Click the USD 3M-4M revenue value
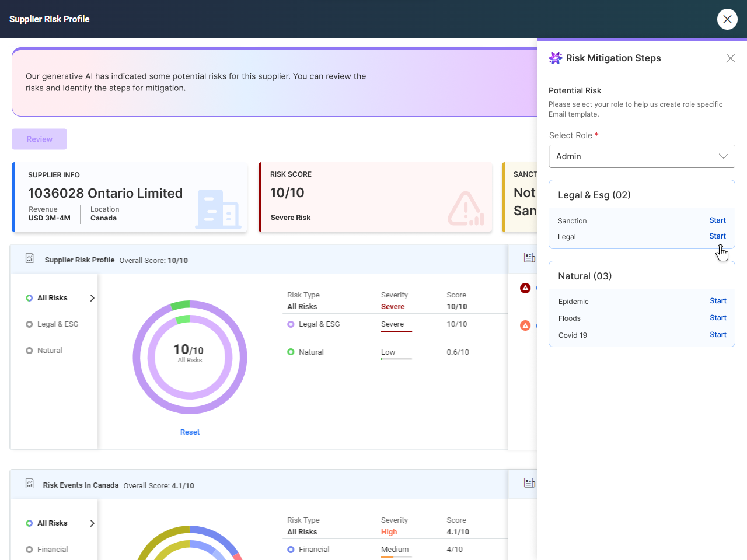This screenshot has width=747, height=560. point(50,218)
